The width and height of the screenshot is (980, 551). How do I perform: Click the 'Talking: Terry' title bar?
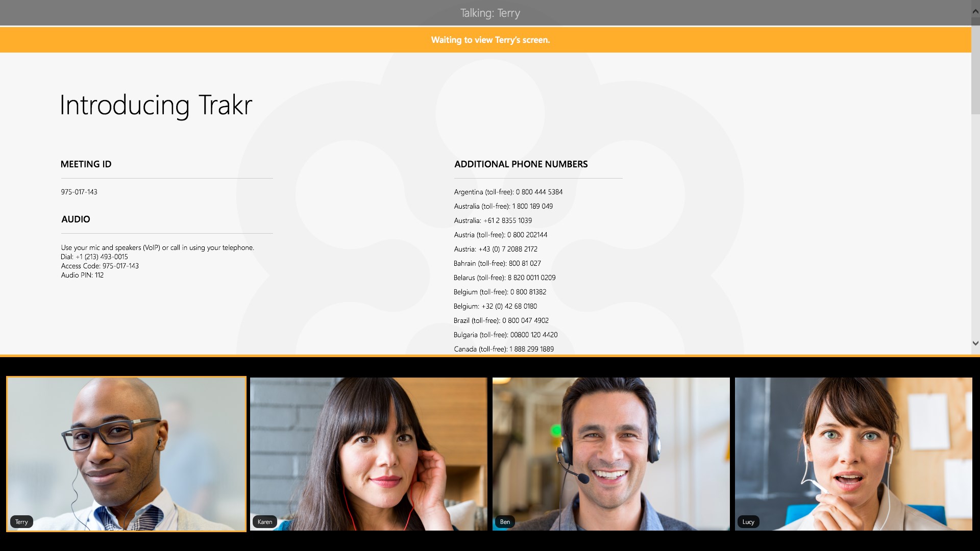coord(489,13)
